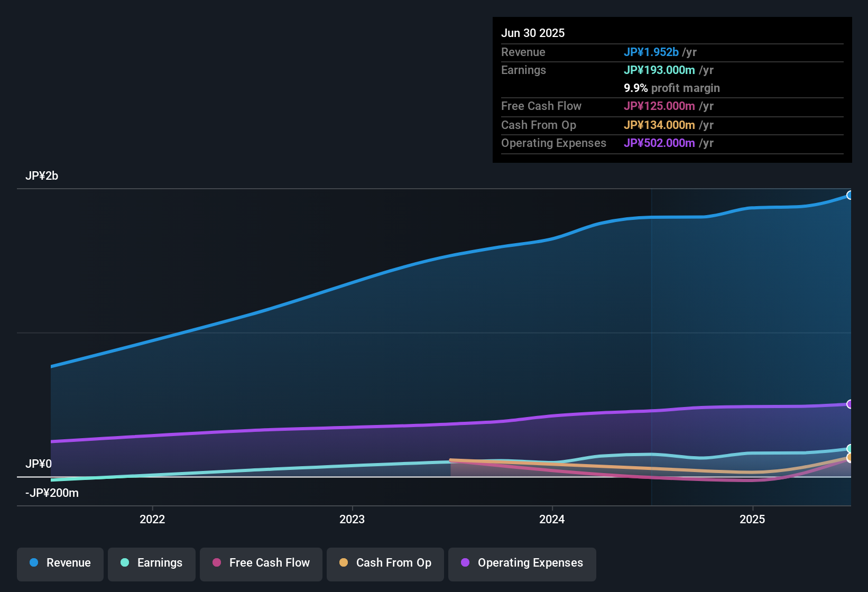Select the Revenue endpoint marker on chart
The image size is (868, 592).
click(x=849, y=195)
